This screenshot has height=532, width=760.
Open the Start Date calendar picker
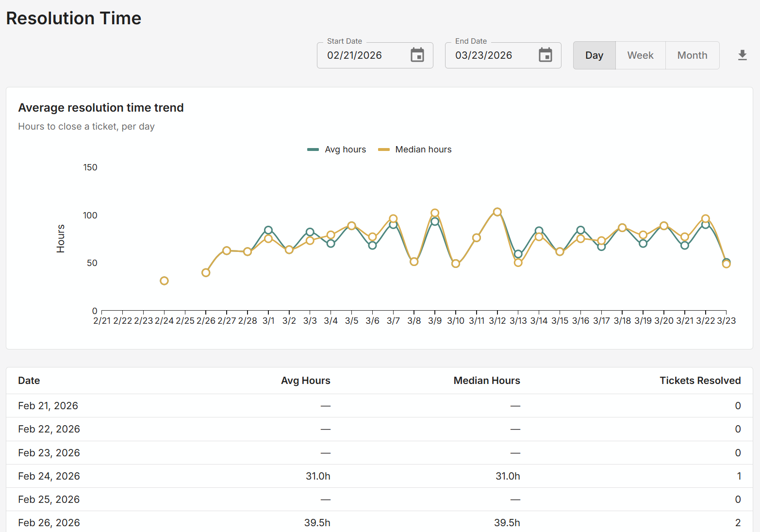417,55
